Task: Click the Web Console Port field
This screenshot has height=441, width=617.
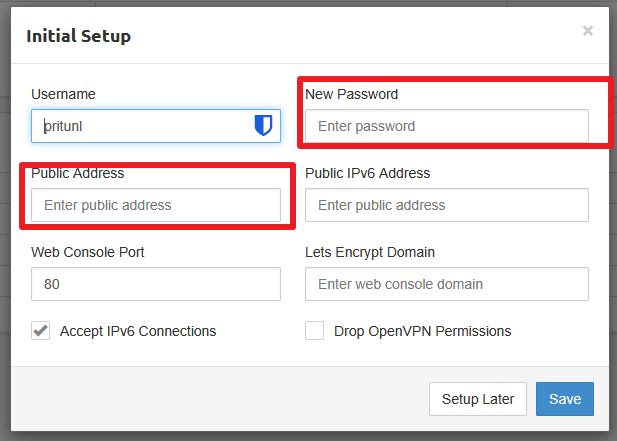Action: (x=156, y=284)
